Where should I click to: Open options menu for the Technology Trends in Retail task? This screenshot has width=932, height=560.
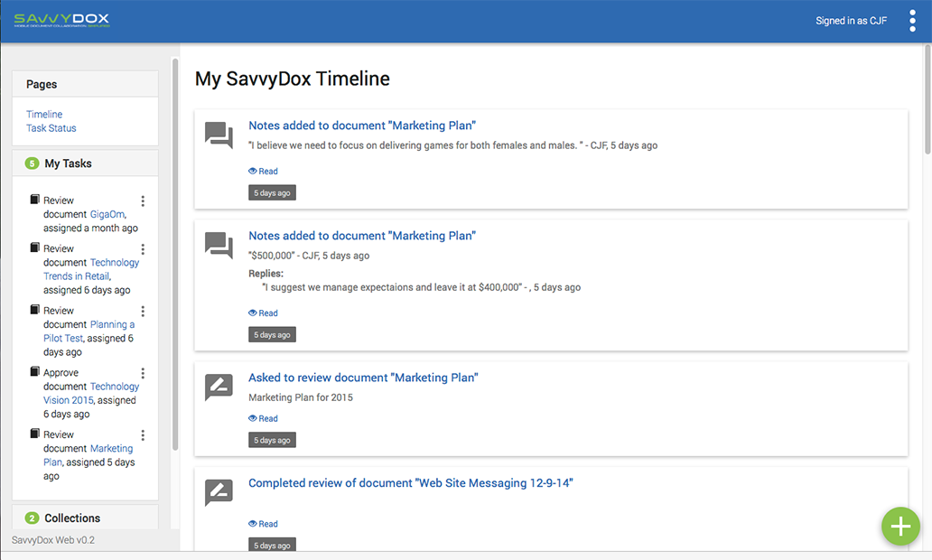click(x=143, y=249)
